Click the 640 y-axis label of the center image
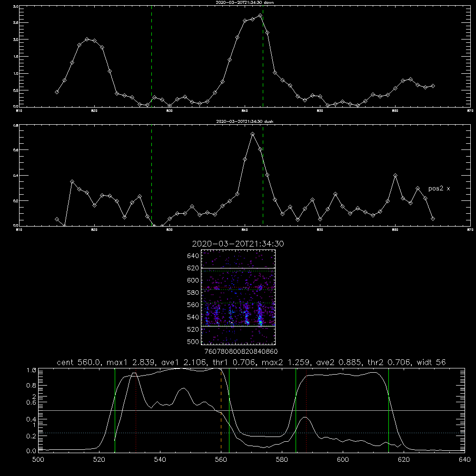The width and height of the screenshot is (476, 476). click(x=193, y=256)
